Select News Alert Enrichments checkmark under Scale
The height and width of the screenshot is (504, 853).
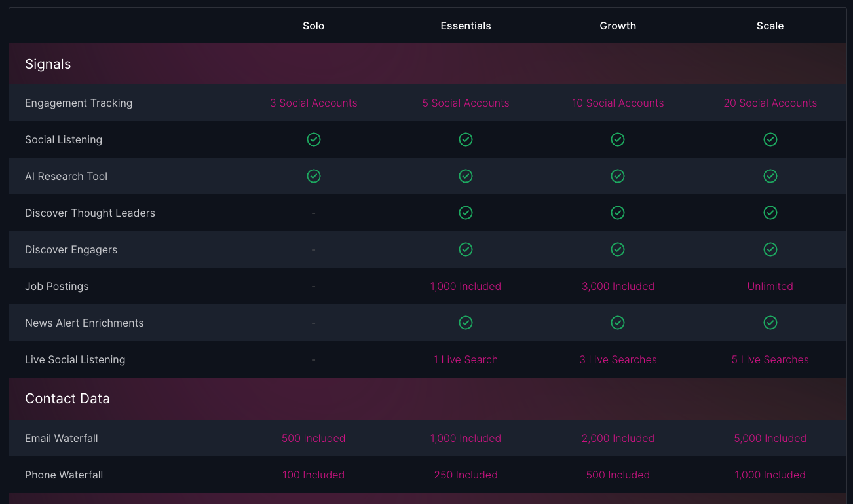pyautogui.click(x=770, y=323)
